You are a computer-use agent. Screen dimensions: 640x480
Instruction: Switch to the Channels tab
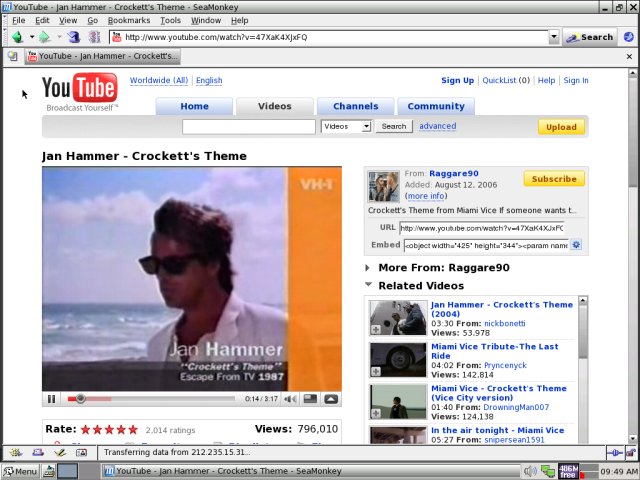(x=356, y=106)
